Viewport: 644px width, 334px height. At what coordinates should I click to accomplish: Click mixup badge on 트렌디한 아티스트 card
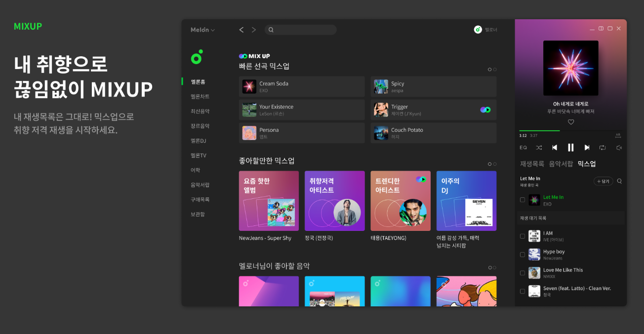pyautogui.click(x=421, y=179)
